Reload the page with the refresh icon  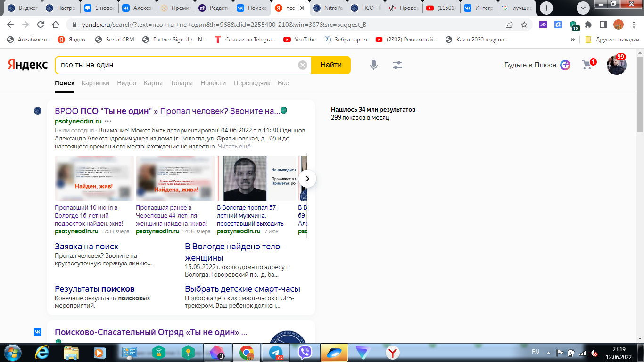[x=41, y=25]
